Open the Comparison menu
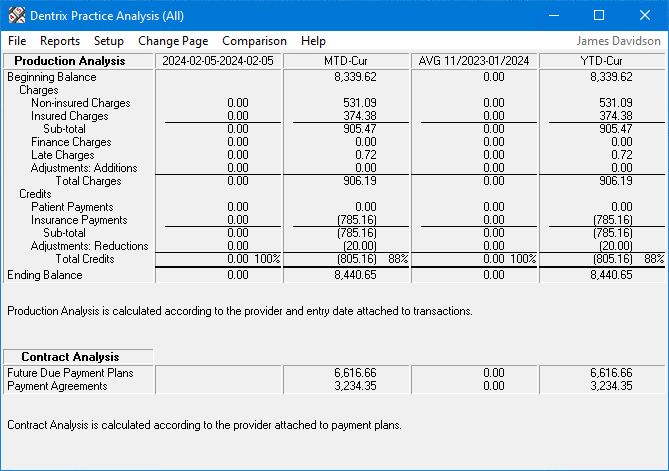This screenshot has height=471, width=669. (x=254, y=41)
